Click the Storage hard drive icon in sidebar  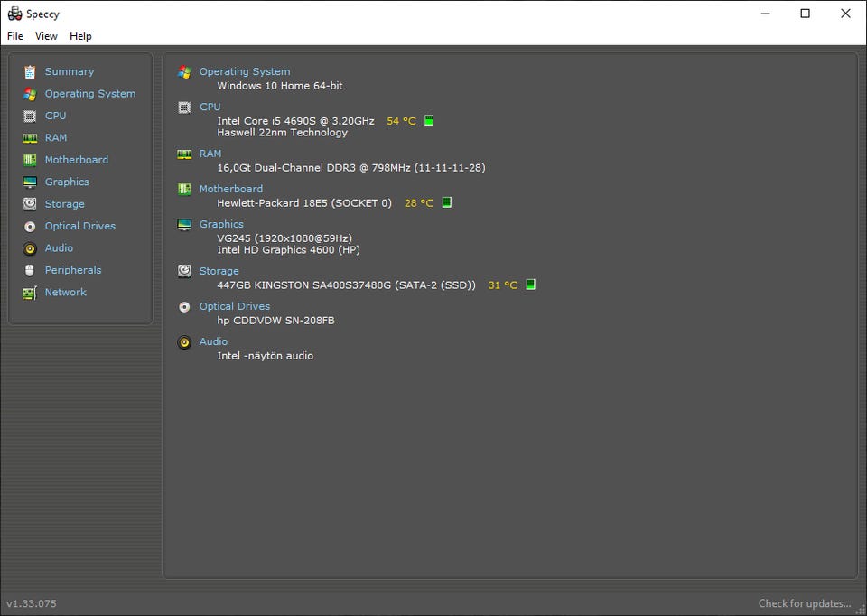30,204
